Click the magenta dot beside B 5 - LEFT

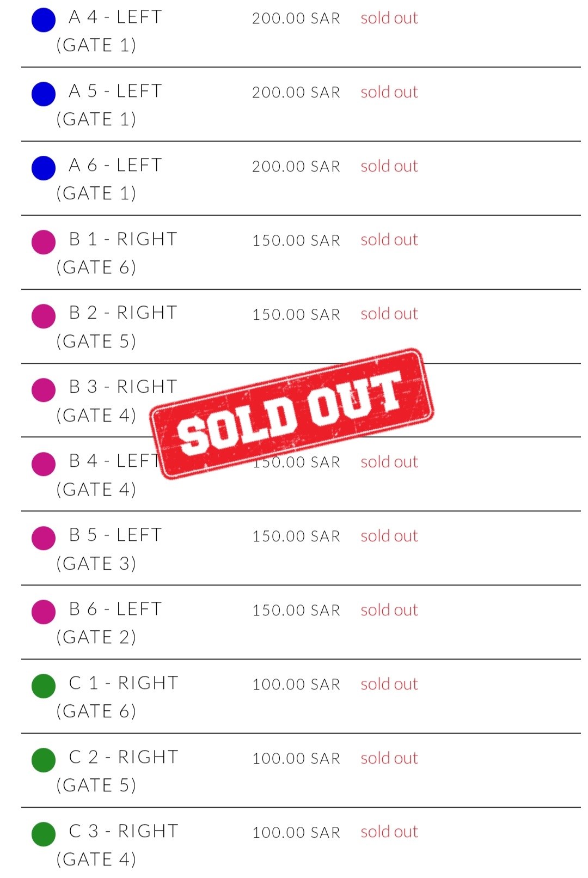(44, 538)
